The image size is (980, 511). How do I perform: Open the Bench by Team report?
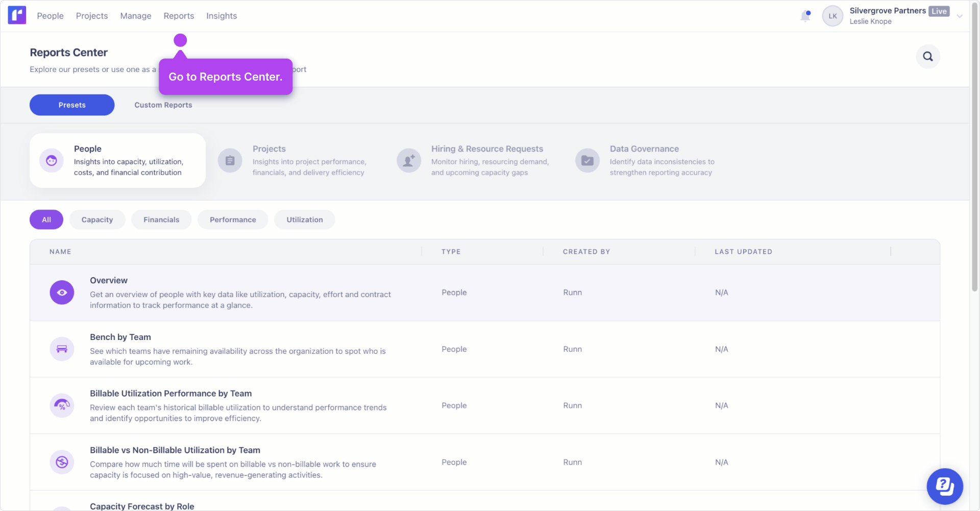coord(485,349)
